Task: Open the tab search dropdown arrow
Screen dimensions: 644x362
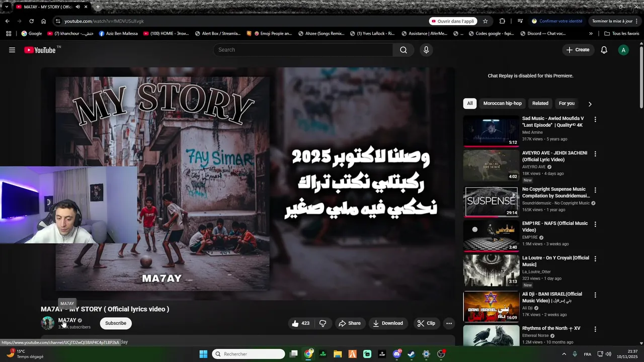Action: [6, 7]
